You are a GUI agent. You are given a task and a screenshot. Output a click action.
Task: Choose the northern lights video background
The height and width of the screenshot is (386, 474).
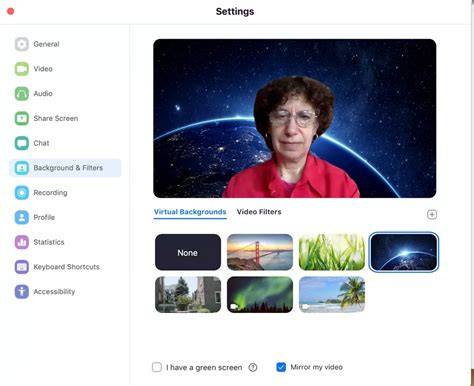point(260,295)
